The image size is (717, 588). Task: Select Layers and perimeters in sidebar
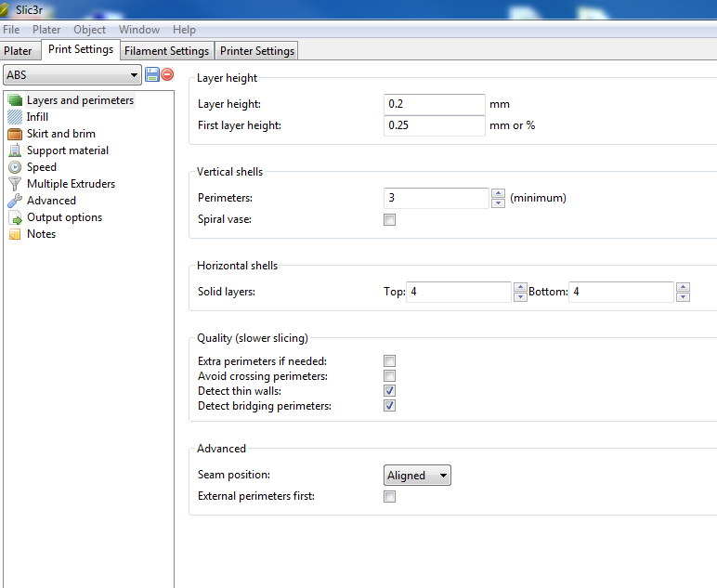pos(81,100)
